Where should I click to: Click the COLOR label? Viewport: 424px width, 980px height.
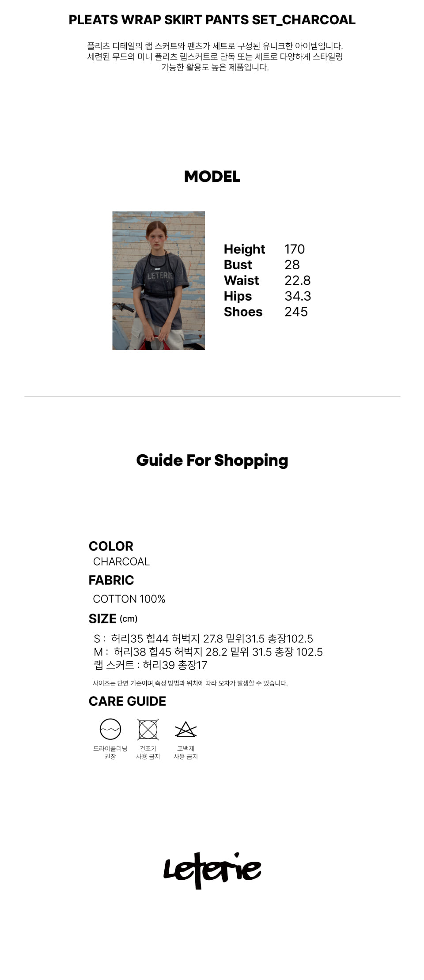point(111,546)
